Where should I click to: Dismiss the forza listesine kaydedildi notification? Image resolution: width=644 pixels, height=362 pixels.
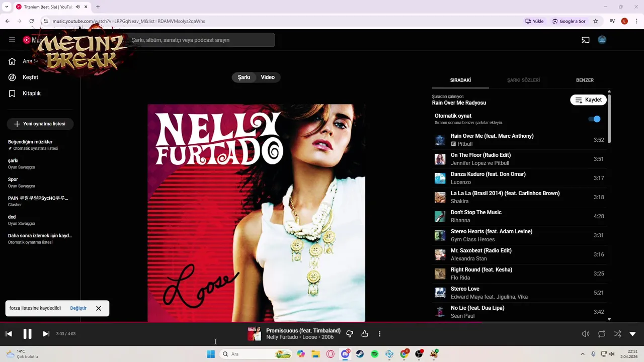[99, 308]
